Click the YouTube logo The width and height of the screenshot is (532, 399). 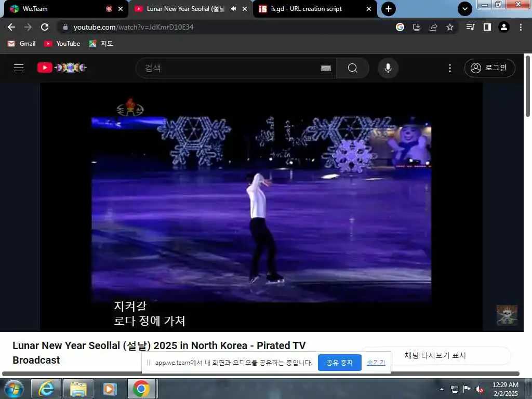[x=62, y=68]
